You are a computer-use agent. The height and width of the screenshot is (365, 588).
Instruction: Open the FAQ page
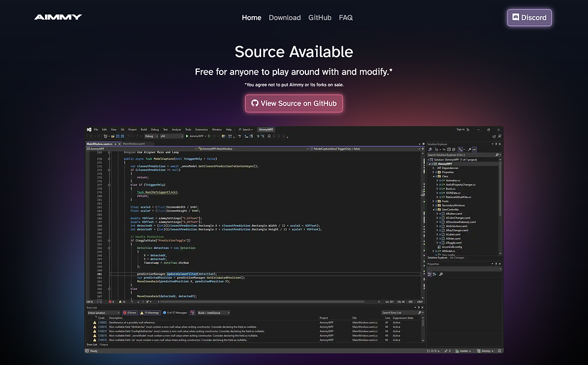pos(346,17)
